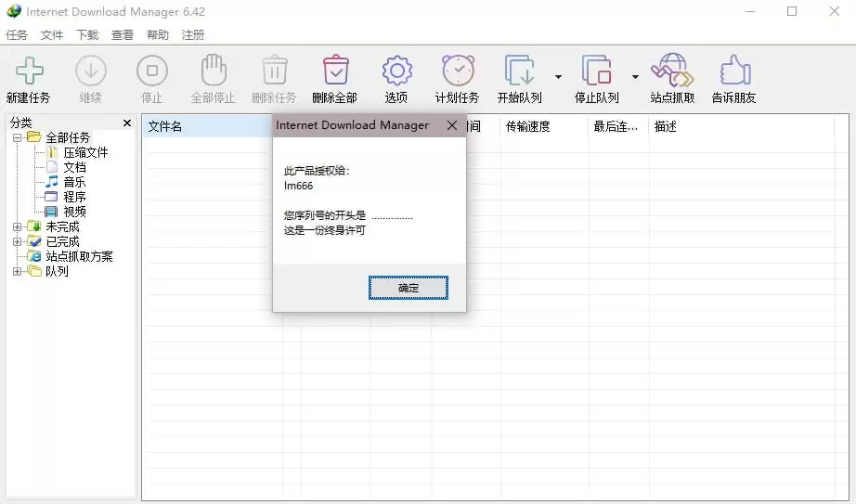856x504 pixels.
Task: Collapse the 全部任务 tree node
Action: [x=17, y=137]
